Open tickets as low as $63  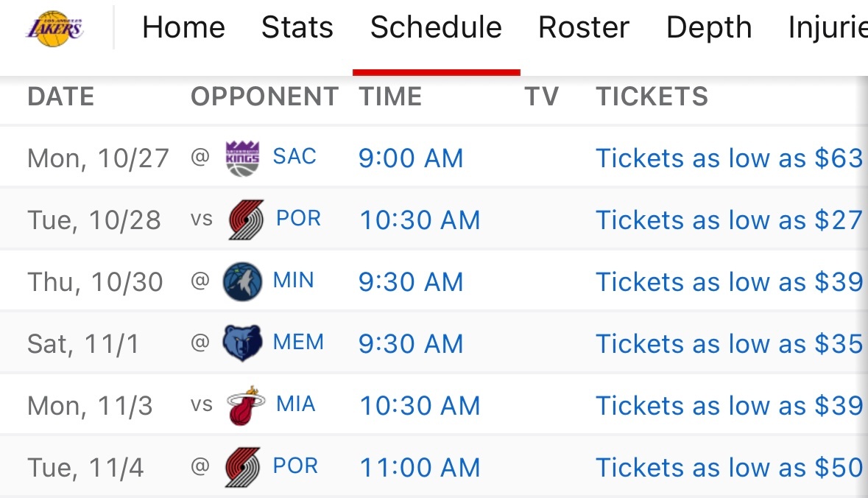click(729, 158)
